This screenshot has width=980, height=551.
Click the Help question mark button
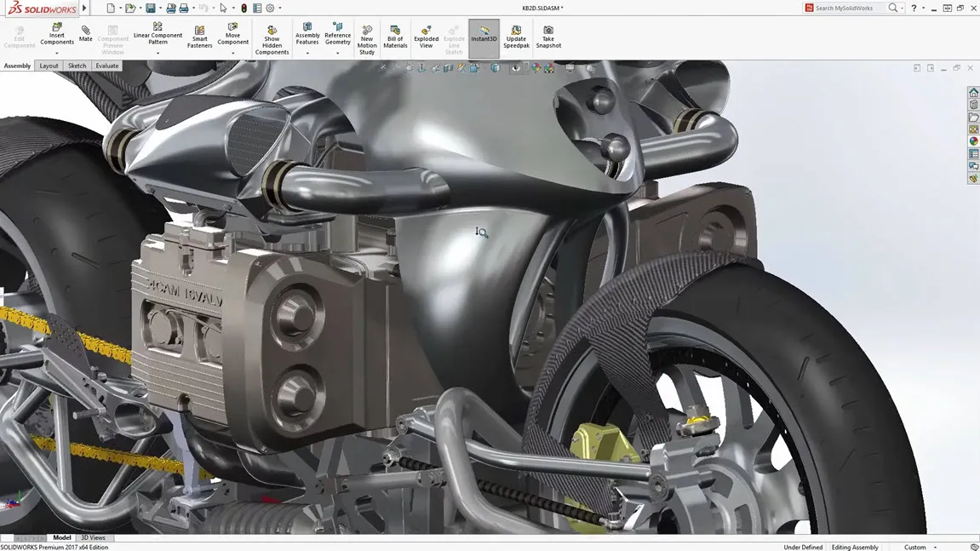[x=914, y=8]
